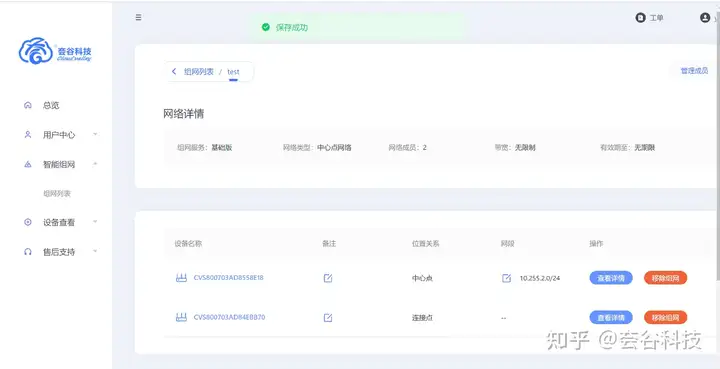The height and width of the screenshot is (369, 720).
Task: Click the 设备查看 target icon
Action: [x=28, y=222]
